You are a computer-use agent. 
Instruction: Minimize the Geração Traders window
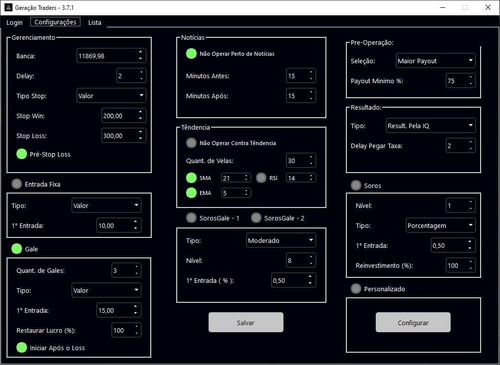[443, 7]
